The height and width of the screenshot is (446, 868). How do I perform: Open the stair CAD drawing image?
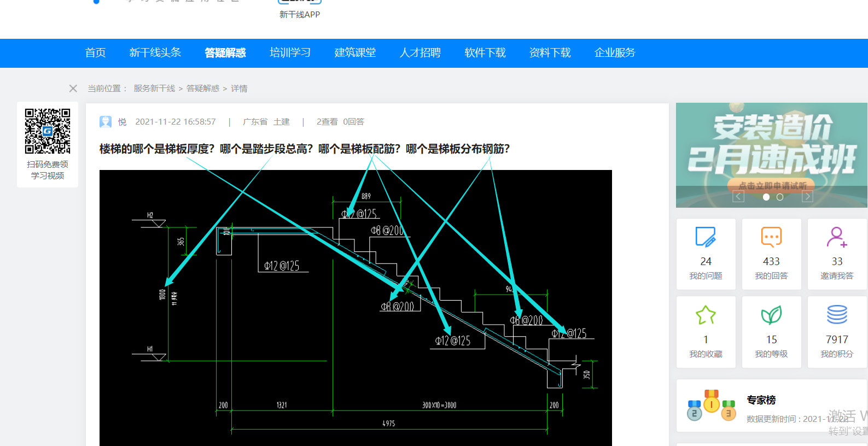pyautogui.click(x=356, y=308)
